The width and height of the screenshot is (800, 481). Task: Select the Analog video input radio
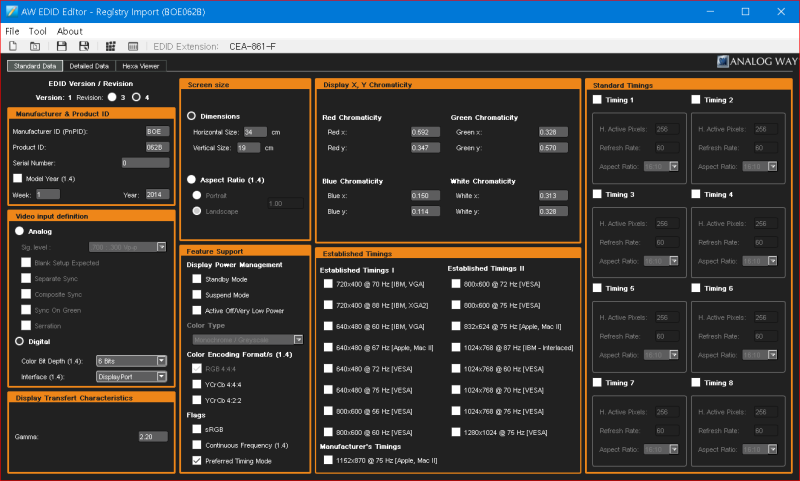tap(19, 230)
